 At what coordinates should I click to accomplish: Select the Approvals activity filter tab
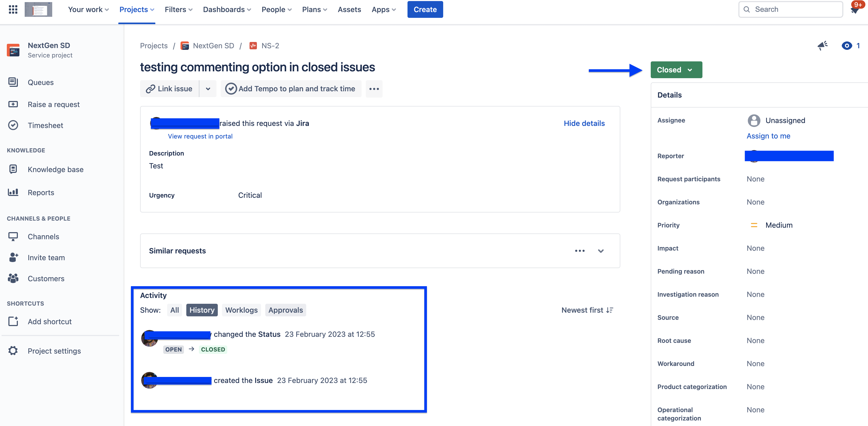[286, 310]
